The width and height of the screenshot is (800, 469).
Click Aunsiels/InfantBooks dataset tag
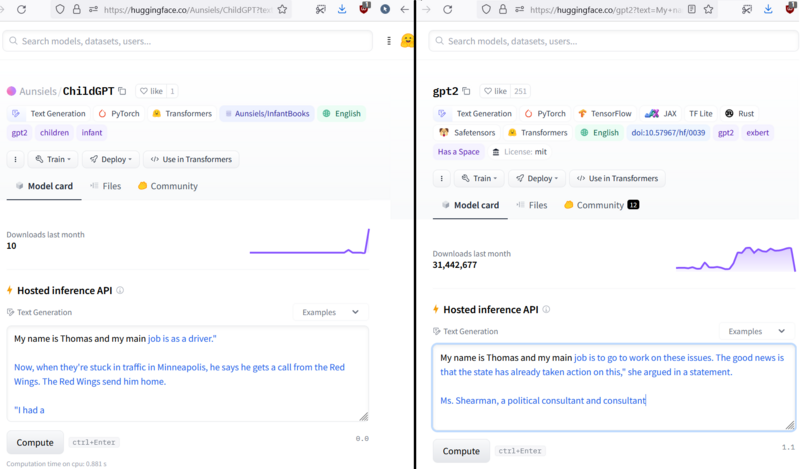(267, 113)
